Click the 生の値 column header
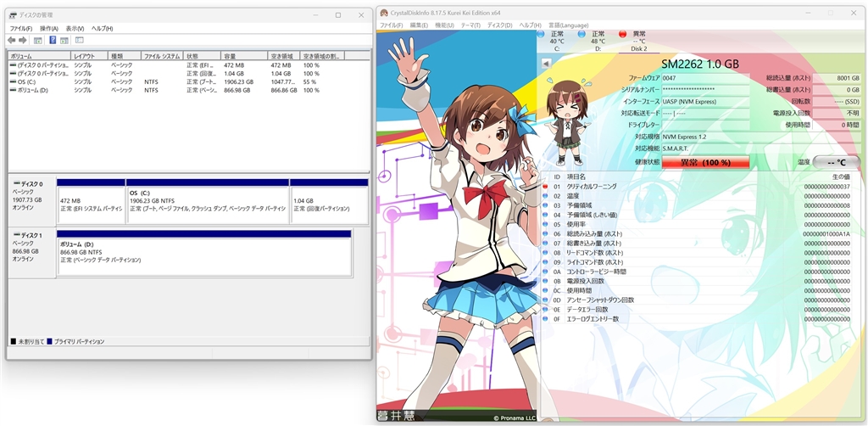 (x=841, y=177)
